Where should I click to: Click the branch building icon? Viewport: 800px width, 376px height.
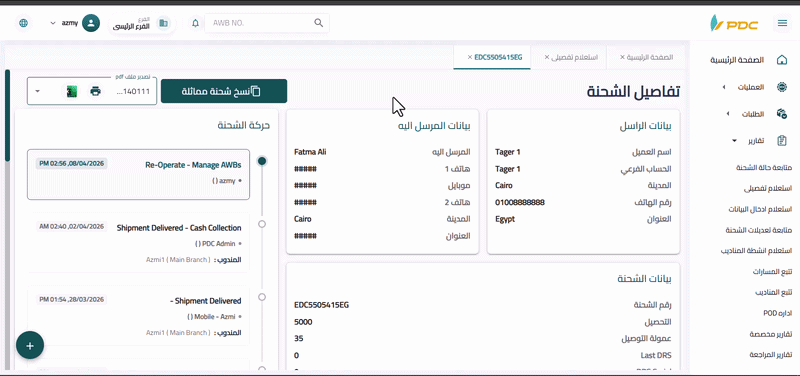pos(163,23)
